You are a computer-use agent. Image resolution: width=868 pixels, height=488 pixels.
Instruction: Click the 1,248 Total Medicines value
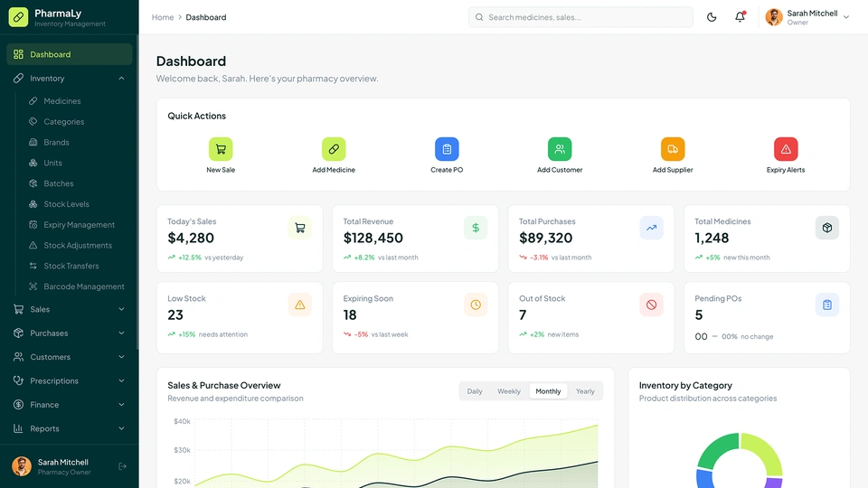click(x=712, y=238)
